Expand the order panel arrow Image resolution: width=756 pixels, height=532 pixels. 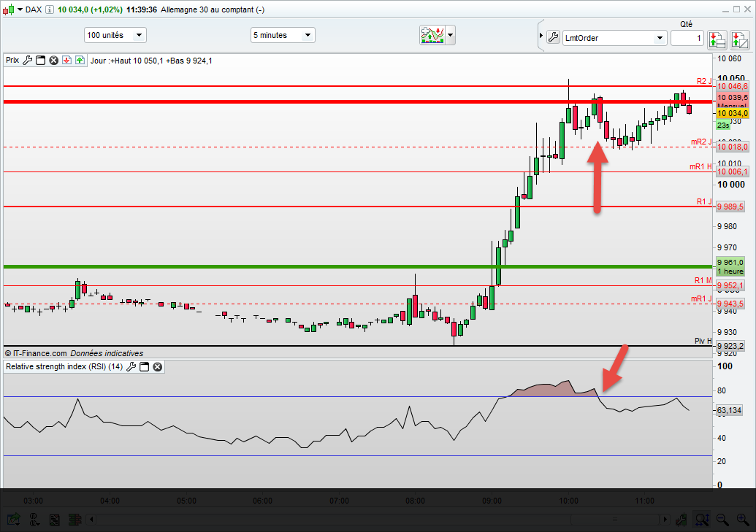pos(541,36)
